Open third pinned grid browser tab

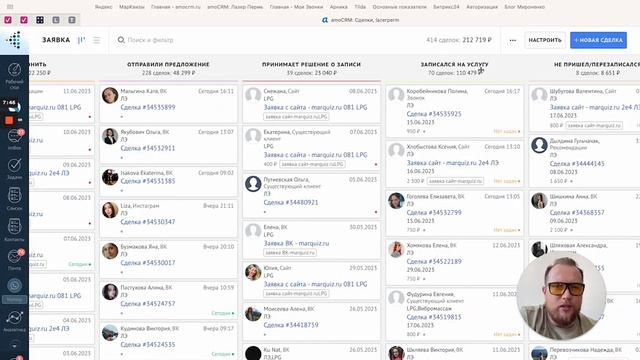click(40, 20)
